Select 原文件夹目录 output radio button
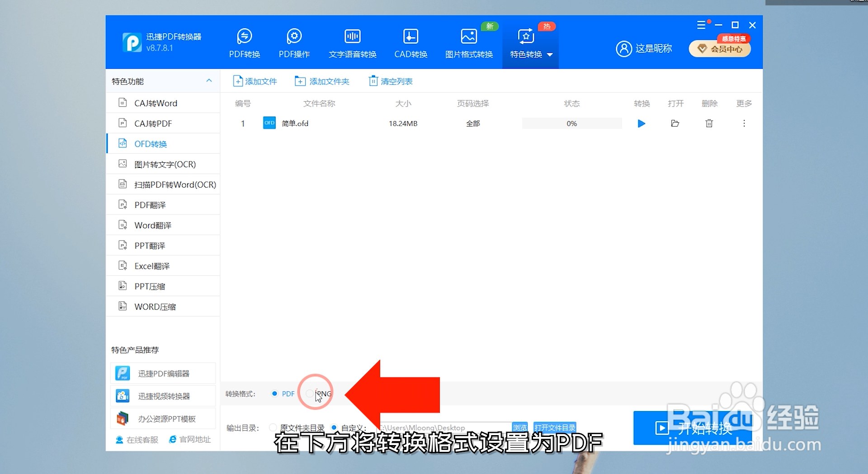Screen dimensions: 868x474 (273, 427)
